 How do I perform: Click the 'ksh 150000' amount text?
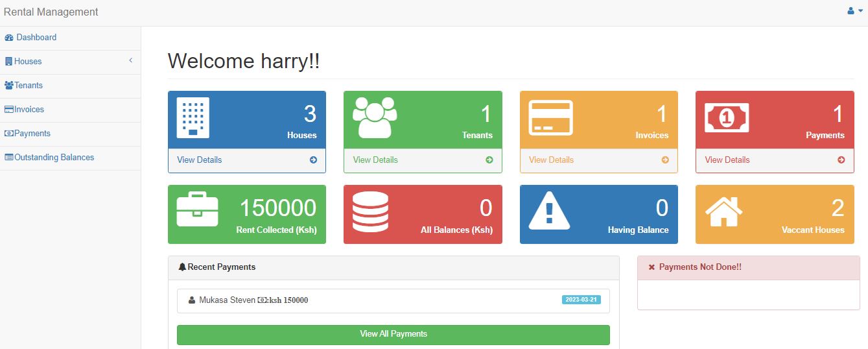(288, 300)
